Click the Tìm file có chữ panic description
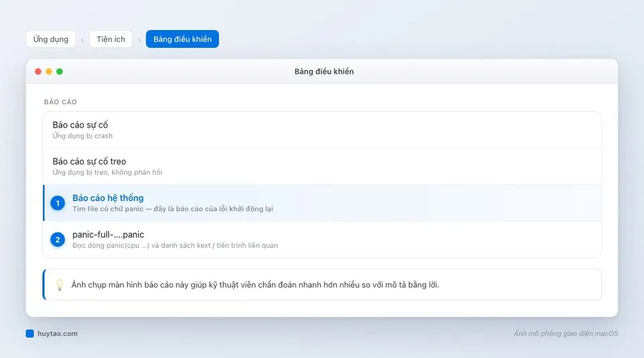Screen dimensions: 644x358 [x=173, y=209]
